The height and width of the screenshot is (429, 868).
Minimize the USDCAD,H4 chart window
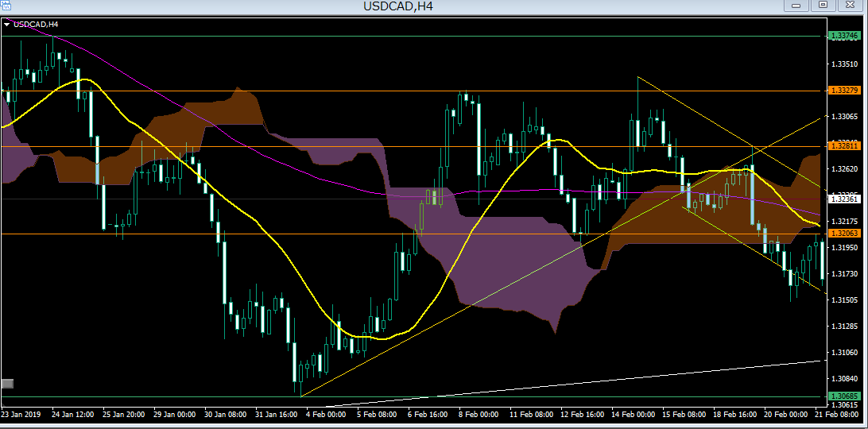point(797,5)
